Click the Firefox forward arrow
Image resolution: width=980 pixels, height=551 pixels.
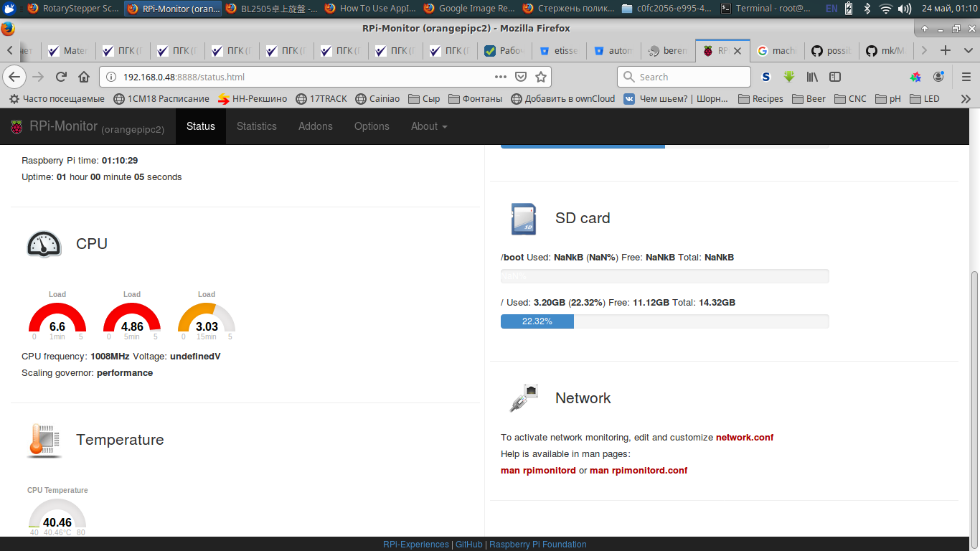pos(38,77)
